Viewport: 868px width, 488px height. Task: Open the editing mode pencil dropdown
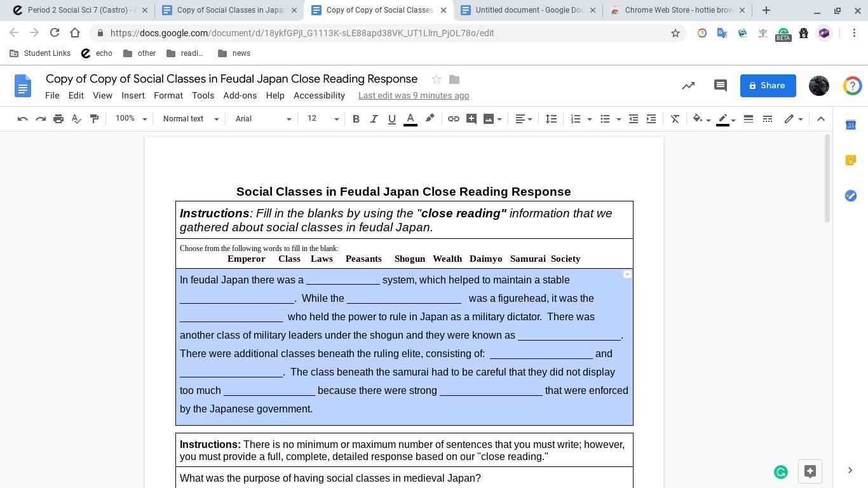(793, 119)
